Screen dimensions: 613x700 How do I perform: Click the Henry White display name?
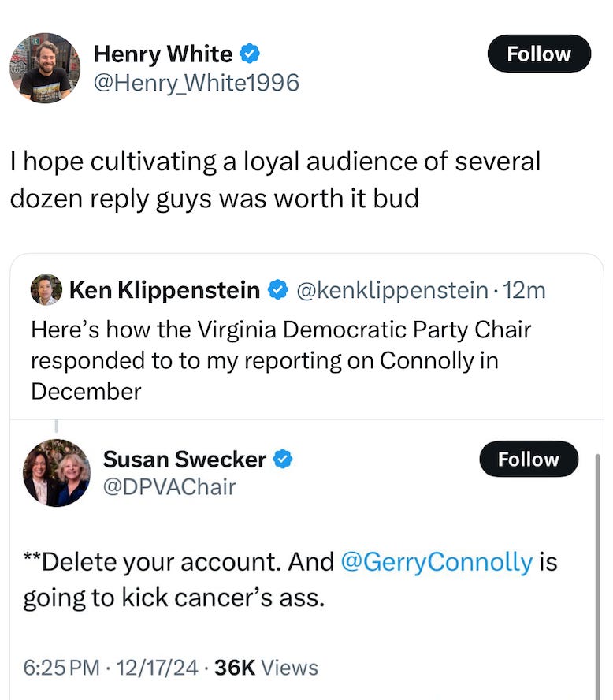(x=163, y=54)
